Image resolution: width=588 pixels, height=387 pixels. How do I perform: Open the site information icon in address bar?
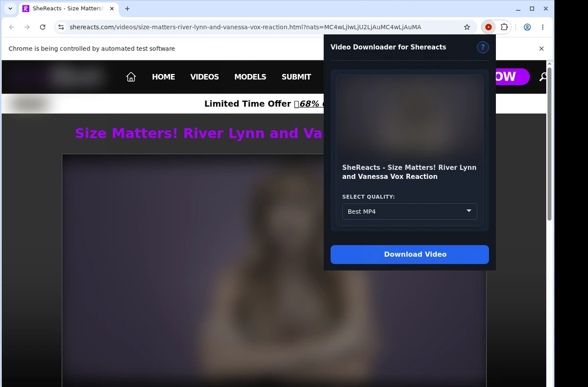click(x=61, y=27)
